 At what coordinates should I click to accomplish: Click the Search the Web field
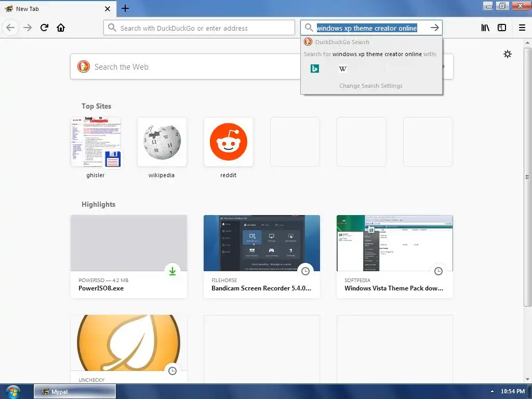tap(262, 67)
